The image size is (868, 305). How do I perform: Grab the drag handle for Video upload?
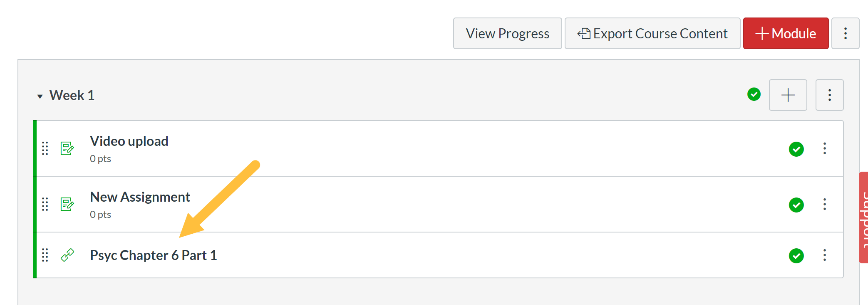tap(45, 148)
